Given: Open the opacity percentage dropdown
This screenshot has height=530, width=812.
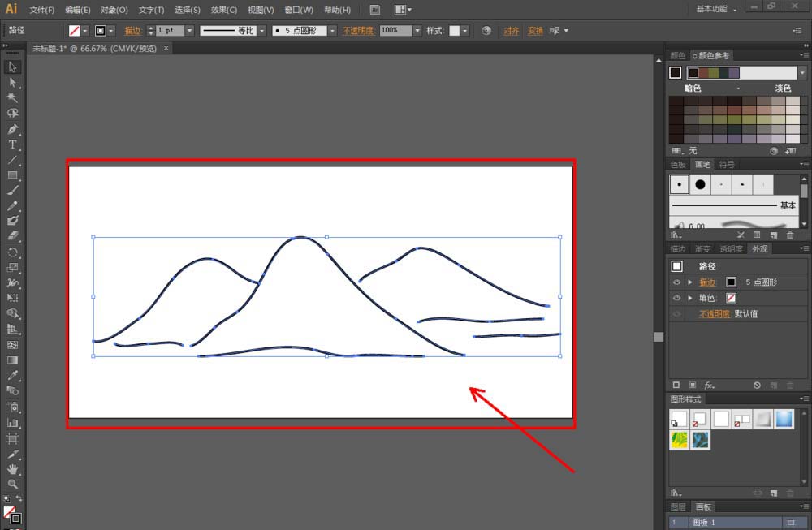Looking at the screenshot, I should point(417,31).
